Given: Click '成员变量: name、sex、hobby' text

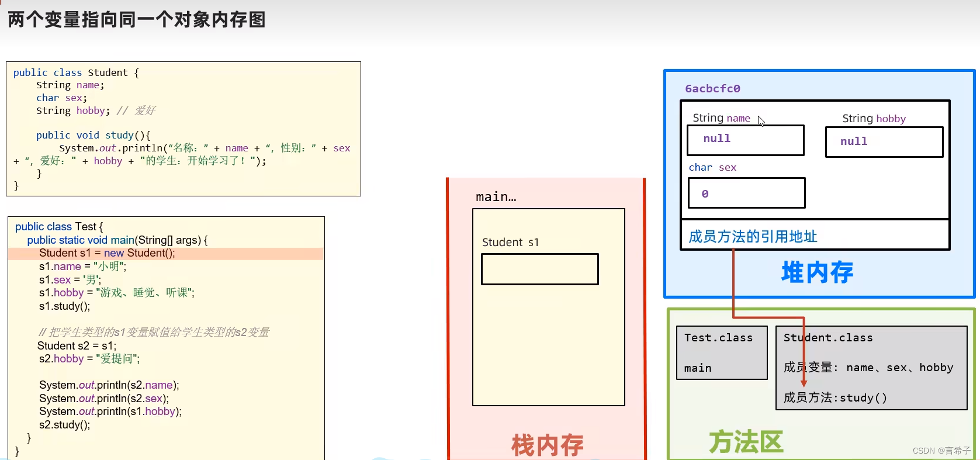Looking at the screenshot, I should 868,368.
